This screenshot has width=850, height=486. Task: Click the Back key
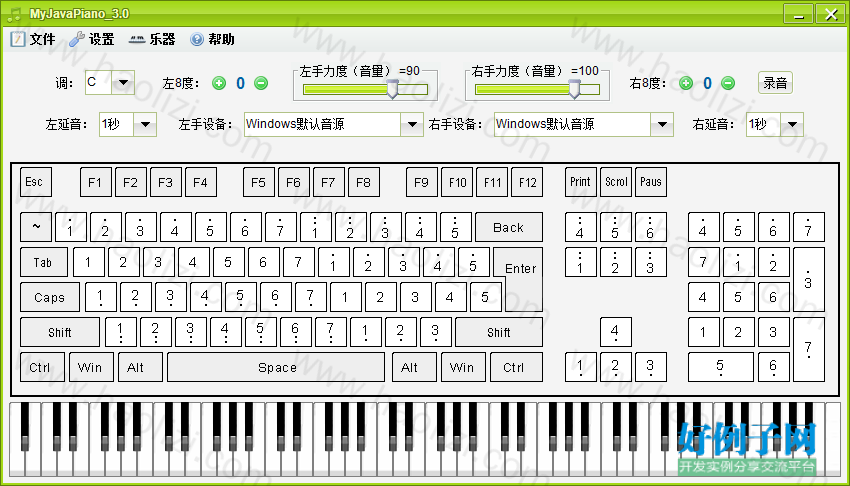pos(509,227)
